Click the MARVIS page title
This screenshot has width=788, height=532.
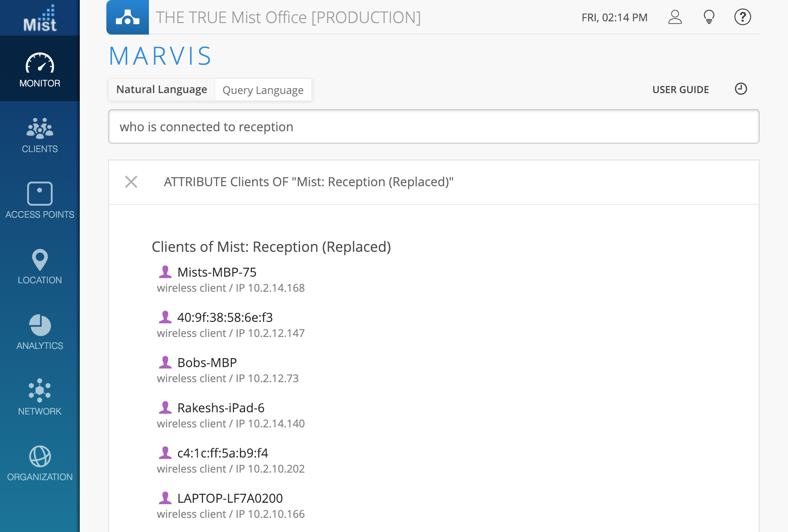160,56
